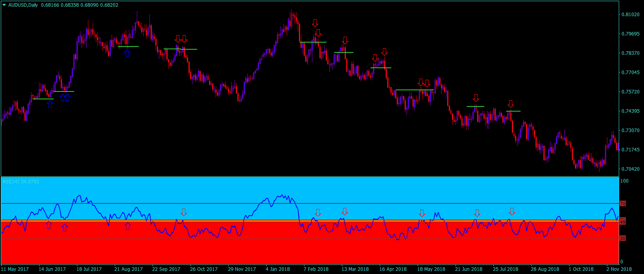Click the chart menu triangle beside AUDUSD,Daily
The height and width of the screenshot is (274, 644).
click(4, 5)
